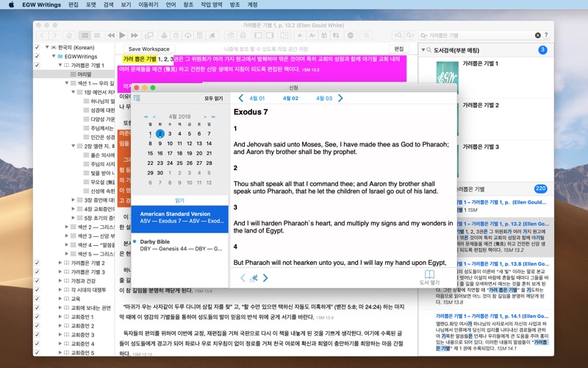This screenshot has height=368, width=588.
Task: Click the new window icon in toolbar
Action: pos(149,35)
